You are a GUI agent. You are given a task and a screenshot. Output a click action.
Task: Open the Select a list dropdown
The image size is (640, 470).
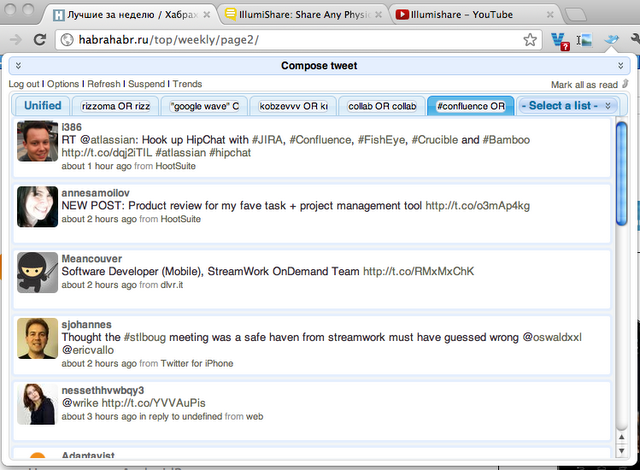coord(567,106)
